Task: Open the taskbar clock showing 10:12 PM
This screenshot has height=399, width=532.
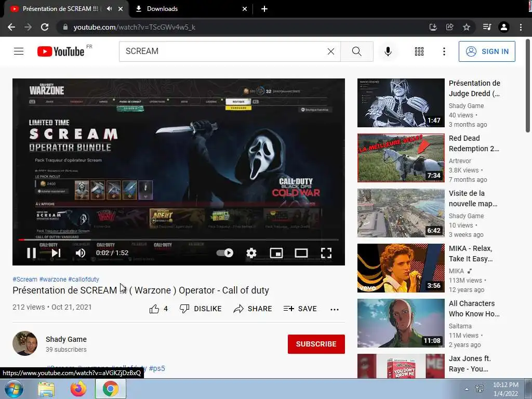Action: [x=506, y=389]
